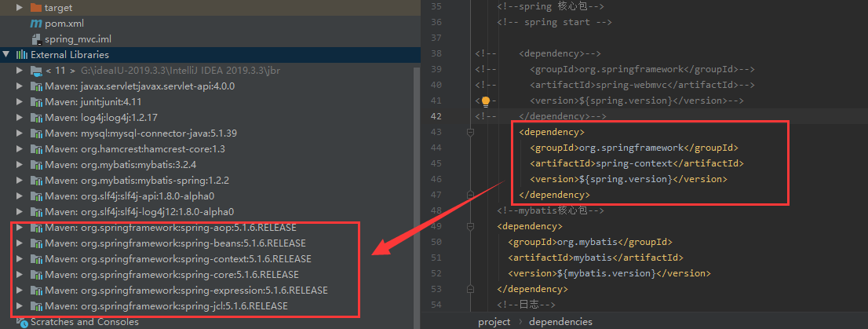Select 'Maven: org.hamcrest:hamcrest-core:1.3' row text
Screen dimensions: 868x329
click(135, 149)
